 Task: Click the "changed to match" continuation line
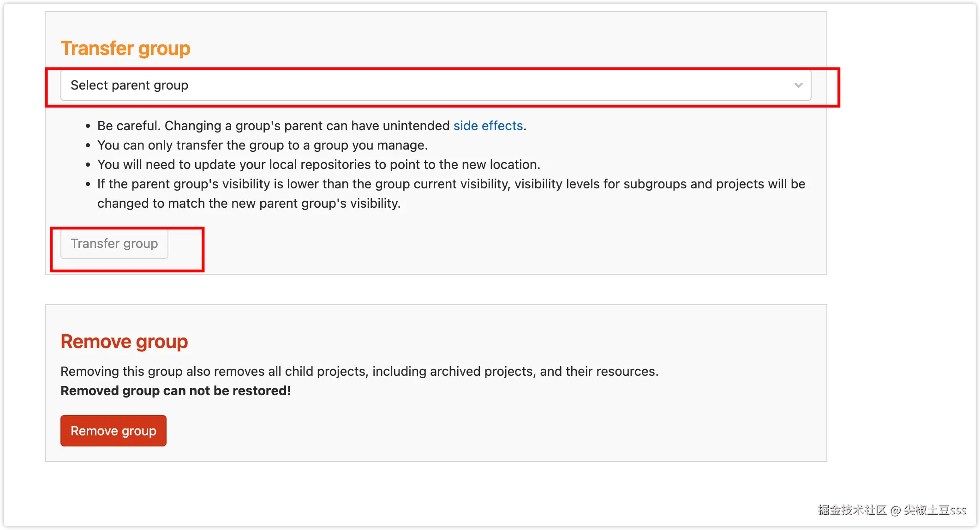click(249, 203)
